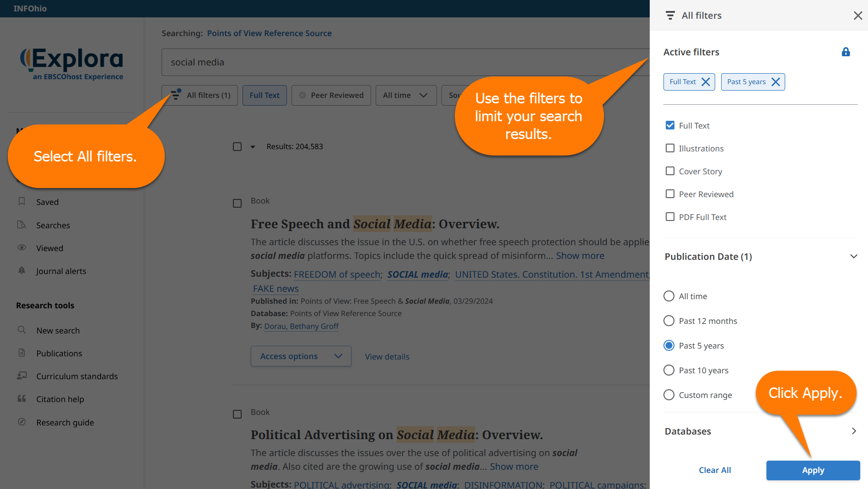
Task: Open Searches in the sidebar
Action: pos(53,225)
